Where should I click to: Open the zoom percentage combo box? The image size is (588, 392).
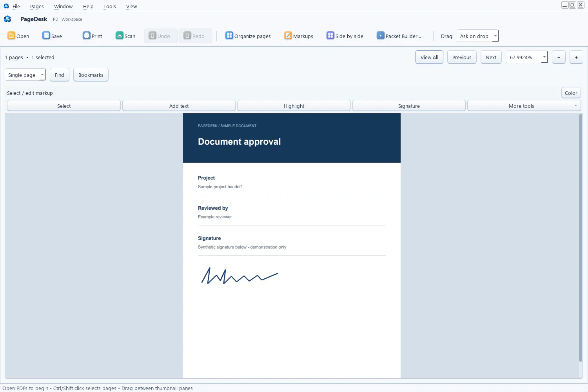[526, 57]
